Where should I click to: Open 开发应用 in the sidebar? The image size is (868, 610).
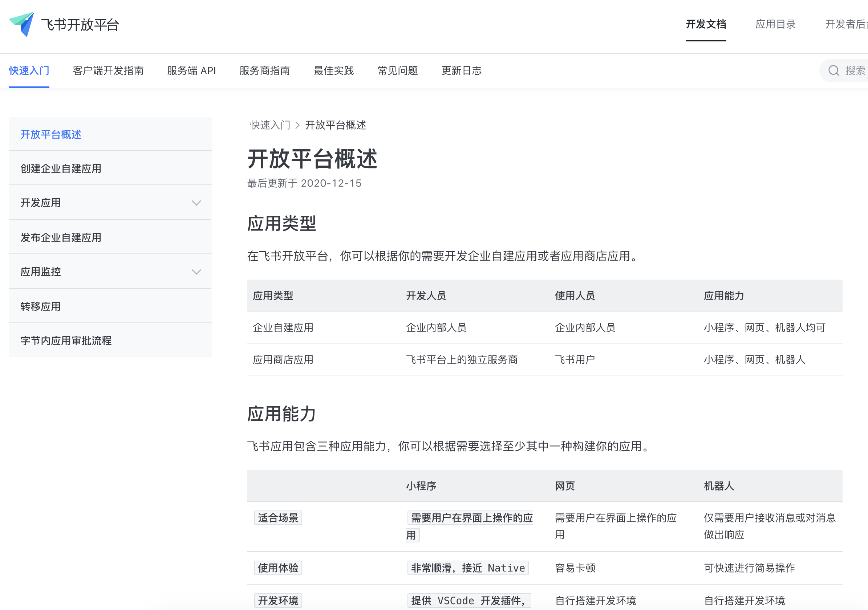tap(110, 203)
